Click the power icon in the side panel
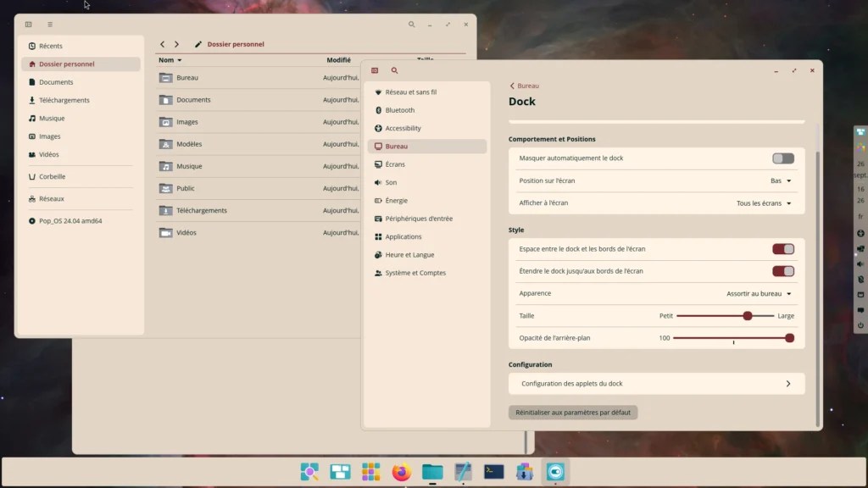Viewport: 868px width, 488px height. click(x=860, y=325)
